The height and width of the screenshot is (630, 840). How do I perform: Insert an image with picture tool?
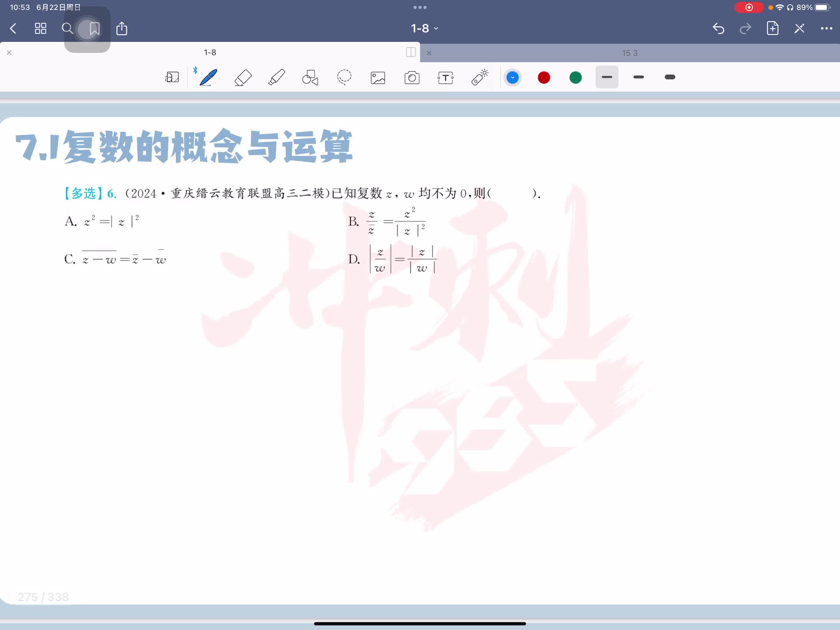378,78
